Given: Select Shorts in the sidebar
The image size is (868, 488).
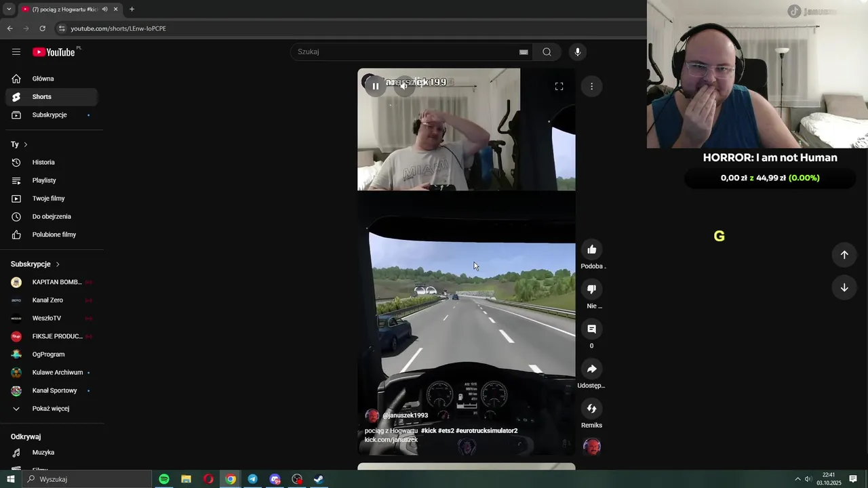Looking at the screenshot, I should [52, 97].
